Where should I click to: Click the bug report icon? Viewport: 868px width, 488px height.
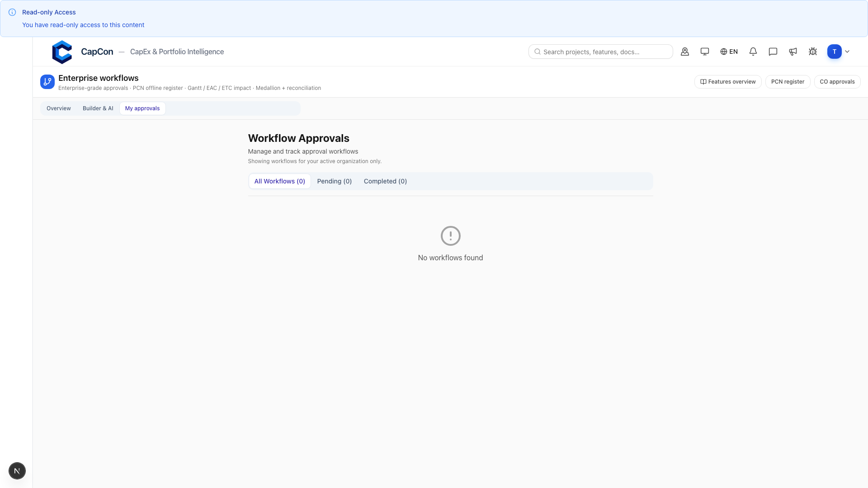pos(813,52)
